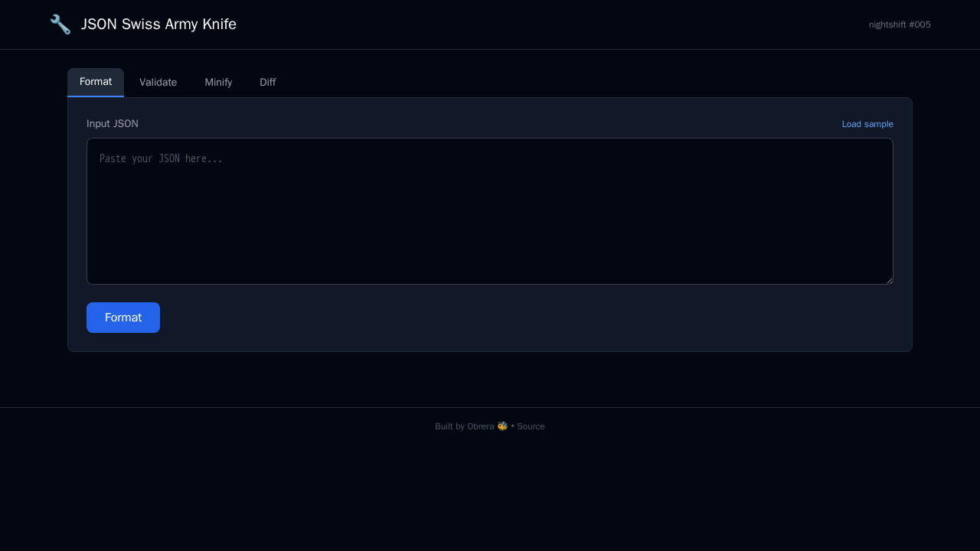Click the textarea resize handle
This screenshot has height=551, width=980.
pos(890,280)
